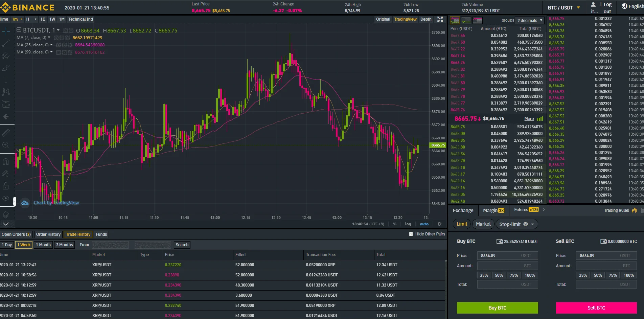Image resolution: width=644 pixels, height=319 pixels.
Task: Toggle lock all drawing tools
Action: coord(6,186)
